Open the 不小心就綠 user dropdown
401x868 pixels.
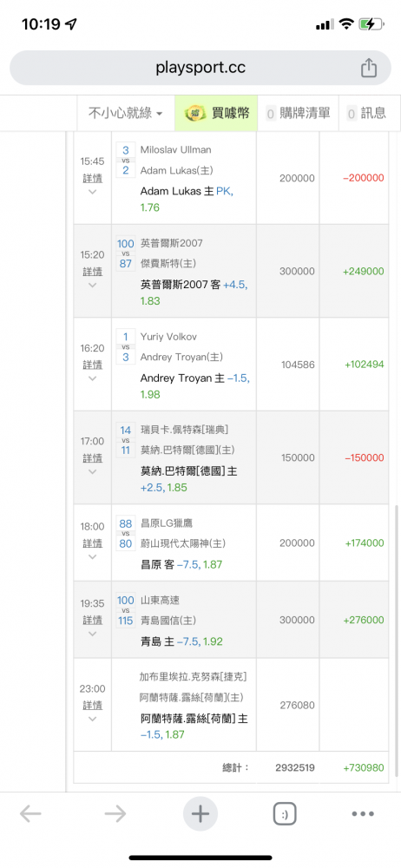pyautogui.click(x=126, y=114)
